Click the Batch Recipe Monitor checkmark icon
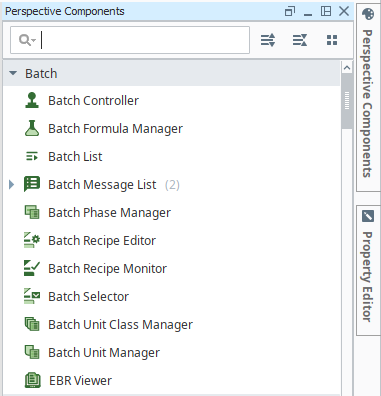The height and width of the screenshot is (396, 381). click(x=32, y=268)
